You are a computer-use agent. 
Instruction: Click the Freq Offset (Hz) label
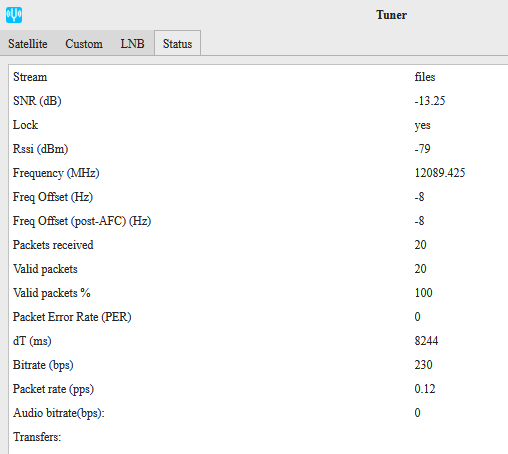tap(53, 197)
